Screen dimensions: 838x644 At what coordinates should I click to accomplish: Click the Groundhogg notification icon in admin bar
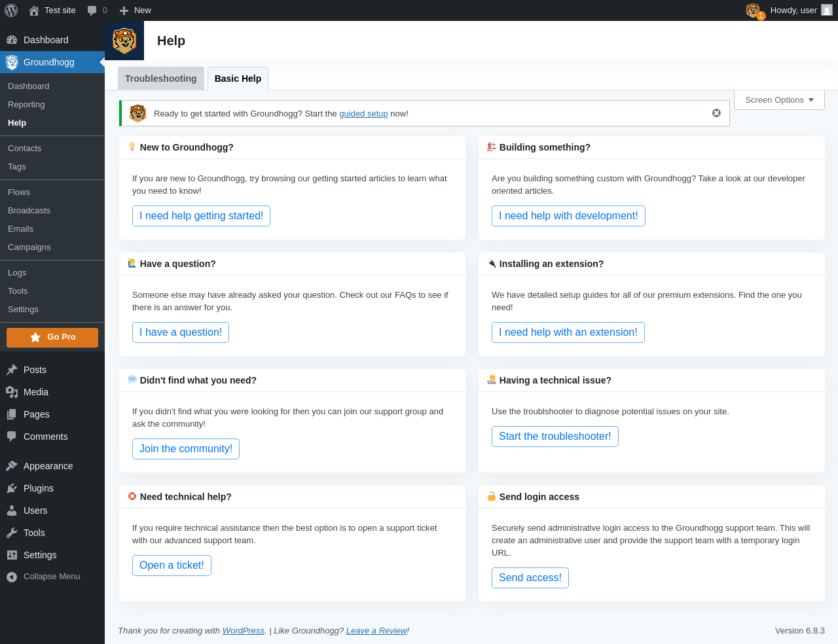click(x=754, y=10)
